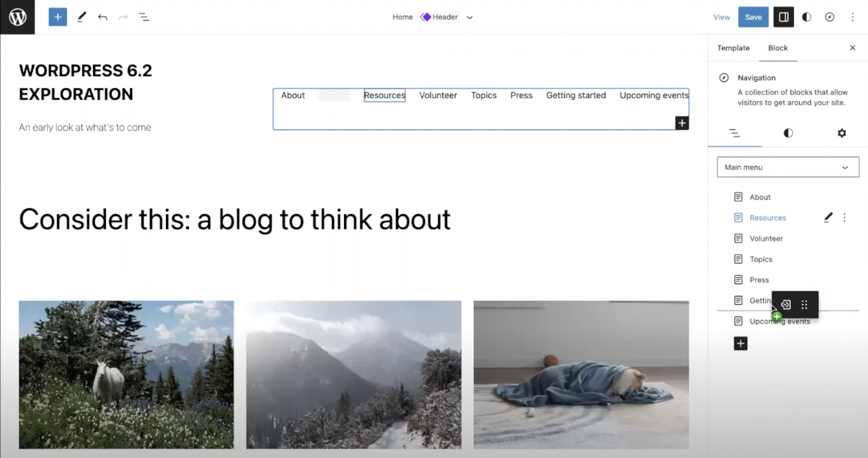Select the Tools pencil icon in toolbar

(x=81, y=17)
